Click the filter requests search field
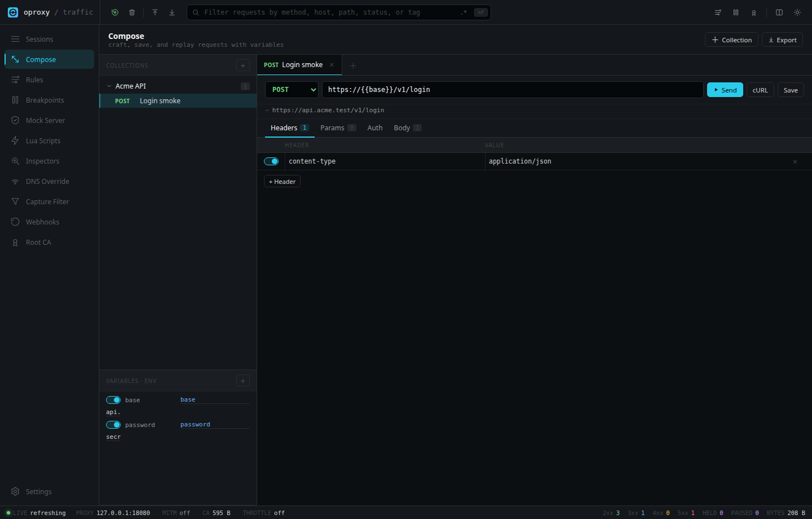812x519 pixels. (x=338, y=12)
